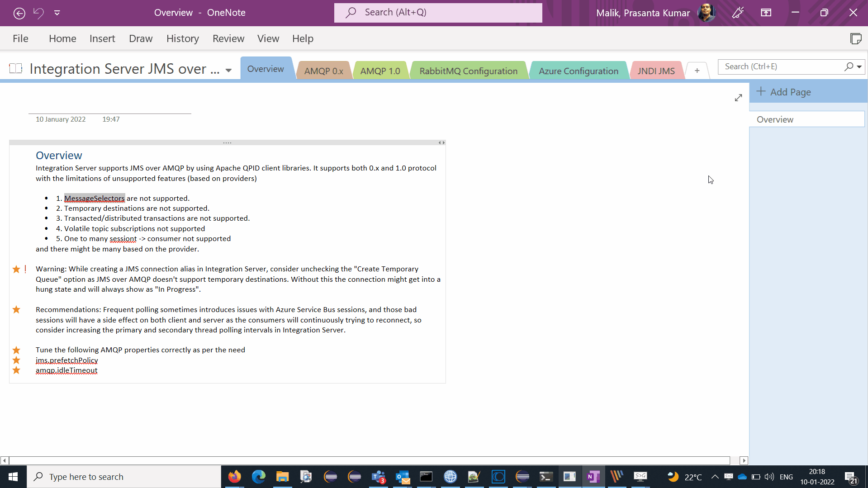Click the notebook search magnifier icon

(x=849, y=66)
